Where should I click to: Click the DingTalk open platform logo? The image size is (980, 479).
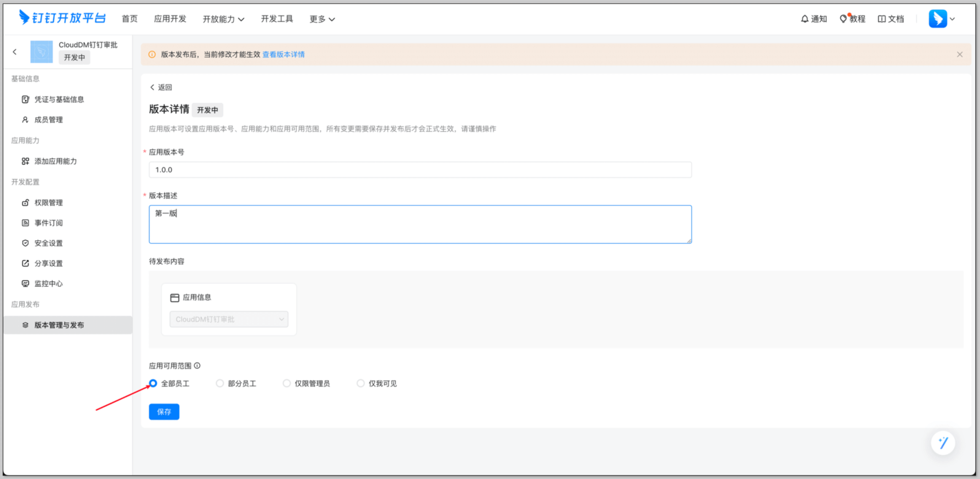(x=62, y=18)
